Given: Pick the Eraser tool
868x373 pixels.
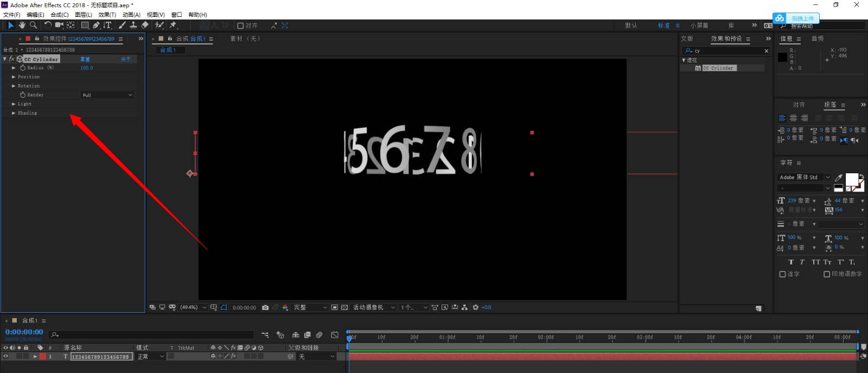Looking at the screenshot, I should tap(145, 25).
